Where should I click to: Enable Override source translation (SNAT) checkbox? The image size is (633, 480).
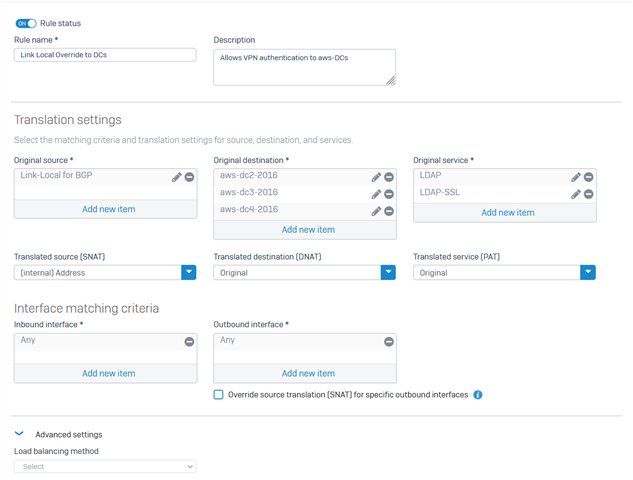pyautogui.click(x=218, y=394)
